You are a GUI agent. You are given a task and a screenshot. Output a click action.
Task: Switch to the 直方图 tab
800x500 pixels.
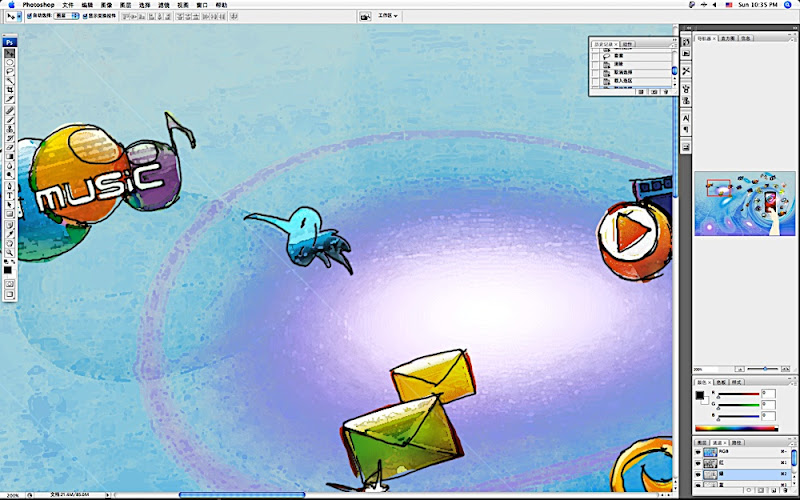728,38
